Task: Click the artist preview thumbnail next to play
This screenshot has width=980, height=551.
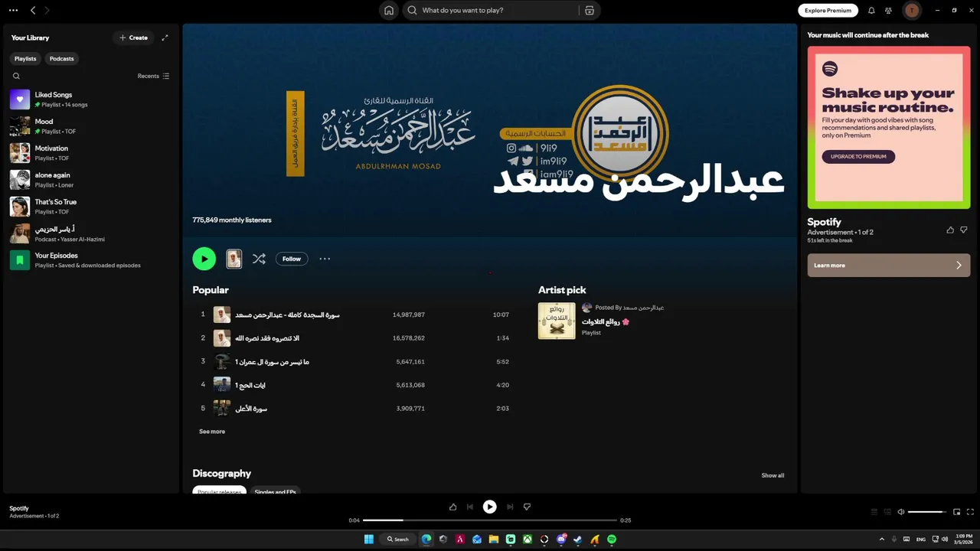Action: (x=234, y=259)
